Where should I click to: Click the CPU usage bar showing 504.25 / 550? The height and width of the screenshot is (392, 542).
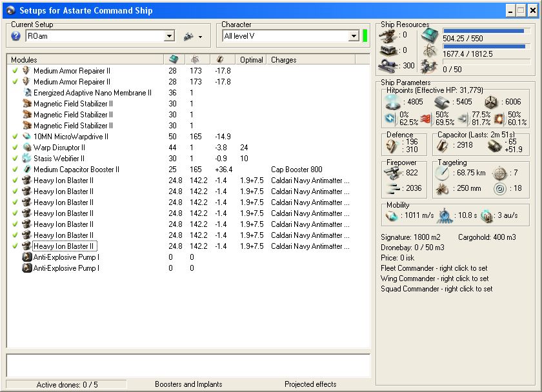[x=483, y=30]
